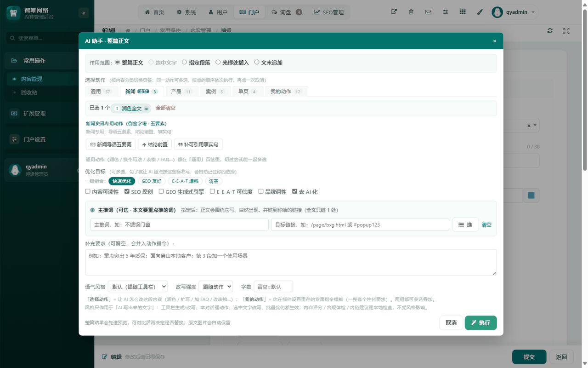Click the paintbrush theme icon

(480, 12)
